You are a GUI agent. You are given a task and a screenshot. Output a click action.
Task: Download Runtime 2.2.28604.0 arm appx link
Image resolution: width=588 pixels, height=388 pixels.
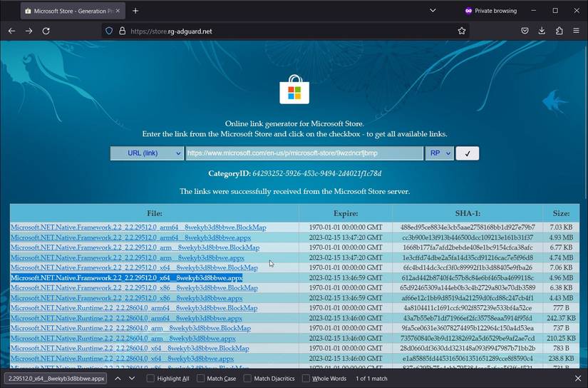pyautogui.click(x=123, y=338)
